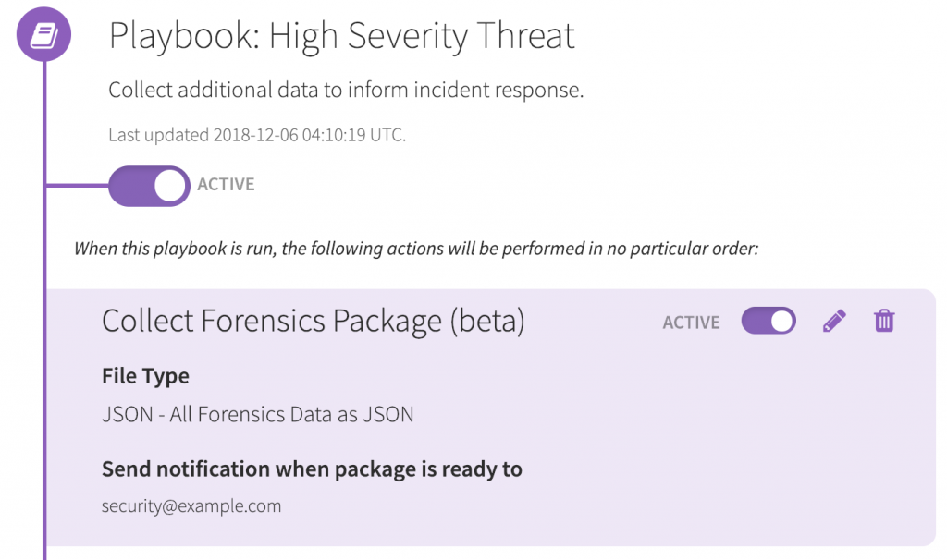Click the File Type label

point(145,376)
